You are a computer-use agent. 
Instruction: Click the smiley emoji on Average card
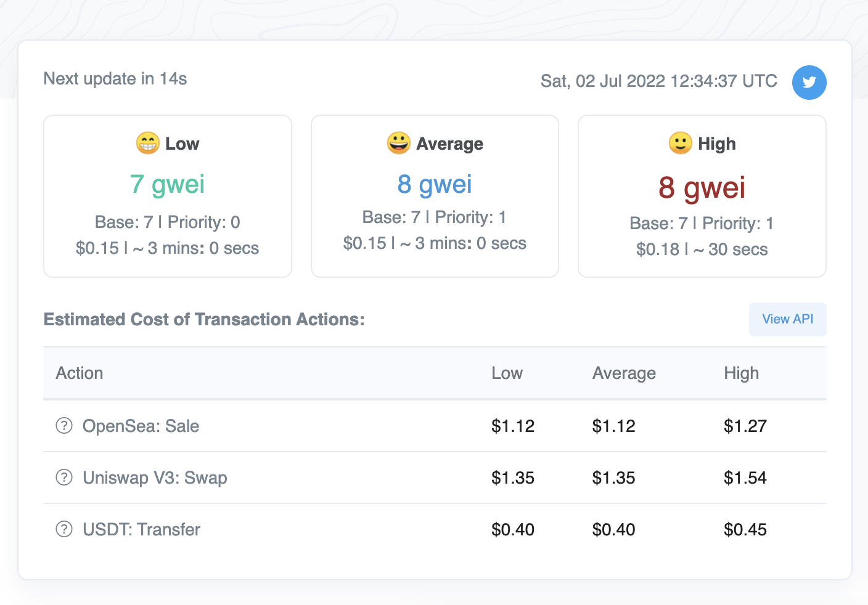coord(398,143)
